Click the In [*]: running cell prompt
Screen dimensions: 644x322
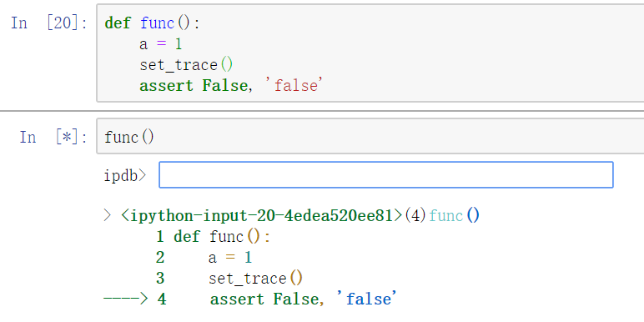coord(53,137)
